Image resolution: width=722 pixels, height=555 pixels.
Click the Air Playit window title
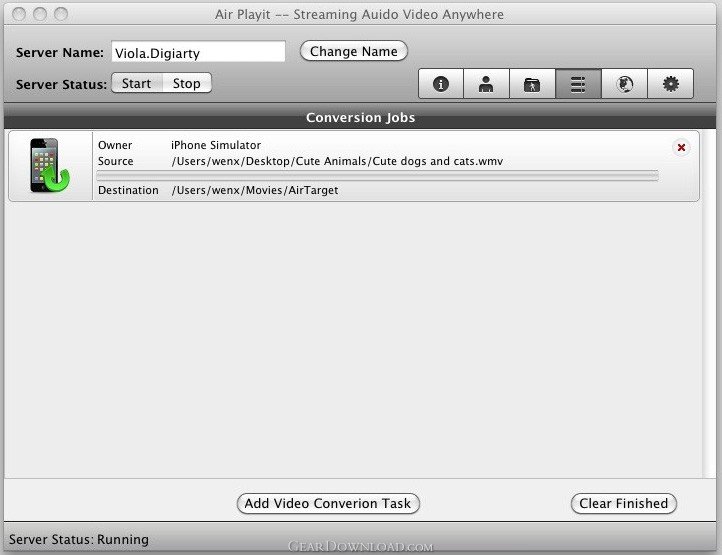(359, 14)
